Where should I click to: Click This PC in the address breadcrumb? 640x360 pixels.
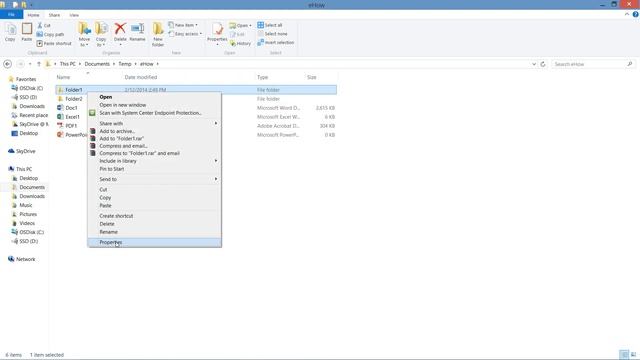[x=68, y=64]
